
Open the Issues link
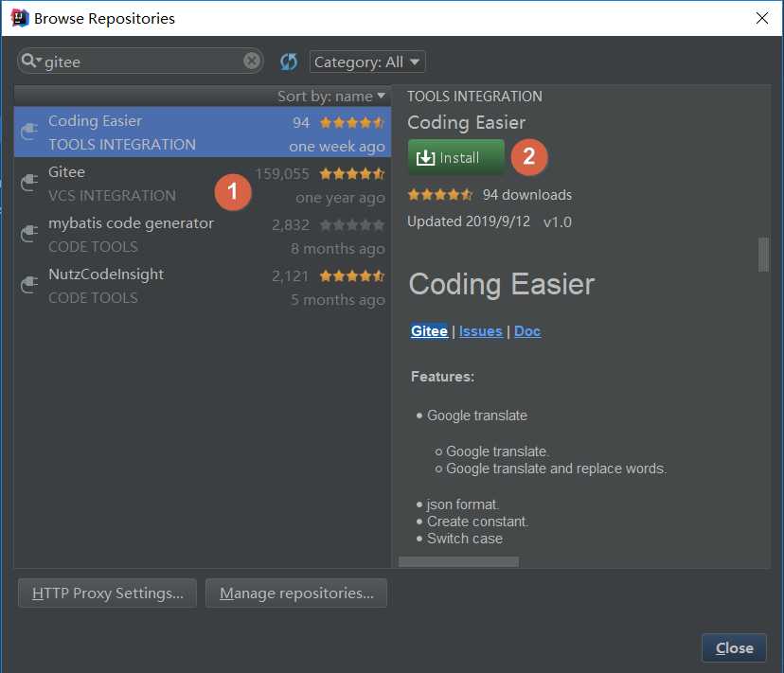(x=480, y=331)
